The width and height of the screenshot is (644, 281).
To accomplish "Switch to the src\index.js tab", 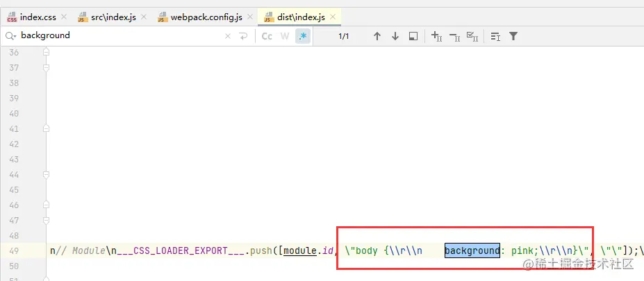I will click(113, 17).
